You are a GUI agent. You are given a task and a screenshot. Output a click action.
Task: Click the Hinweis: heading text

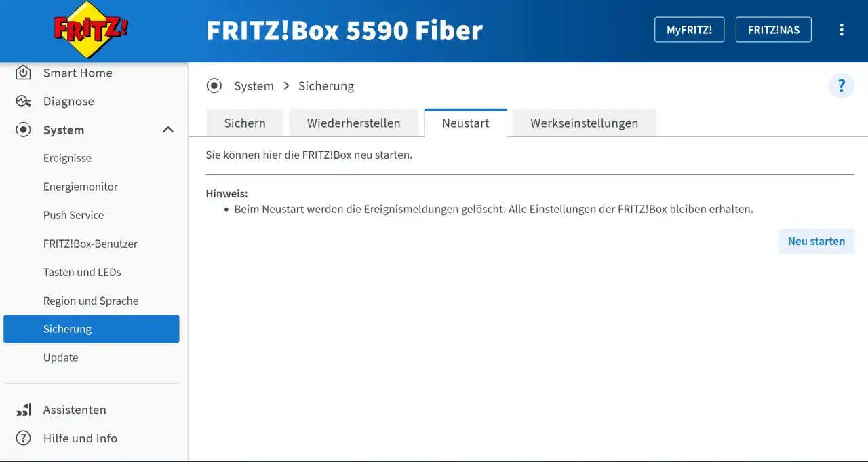[x=227, y=194]
